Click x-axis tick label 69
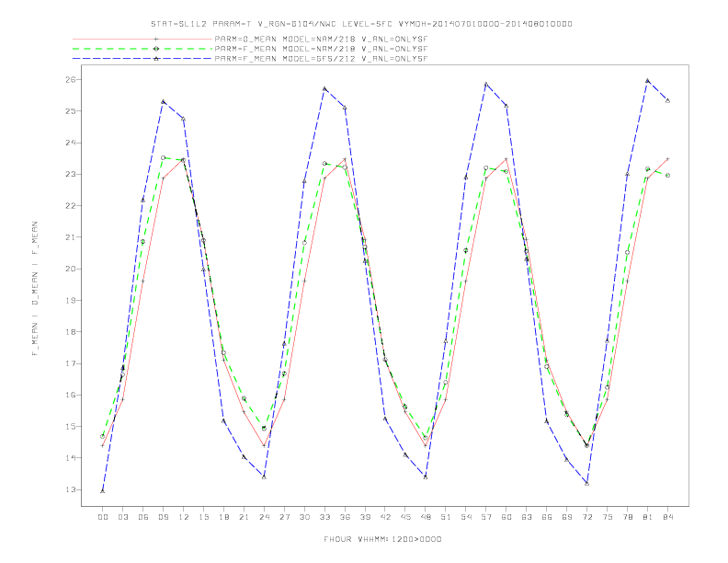Image resolution: width=728 pixels, height=563 pixels. pyautogui.click(x=567, y=517)
